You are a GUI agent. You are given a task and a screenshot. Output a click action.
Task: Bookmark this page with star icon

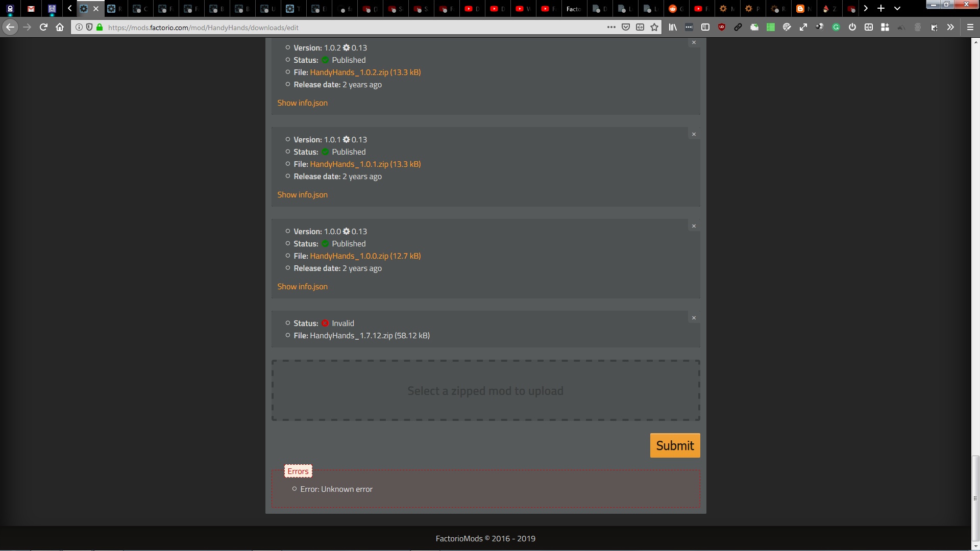coord(654,28)
